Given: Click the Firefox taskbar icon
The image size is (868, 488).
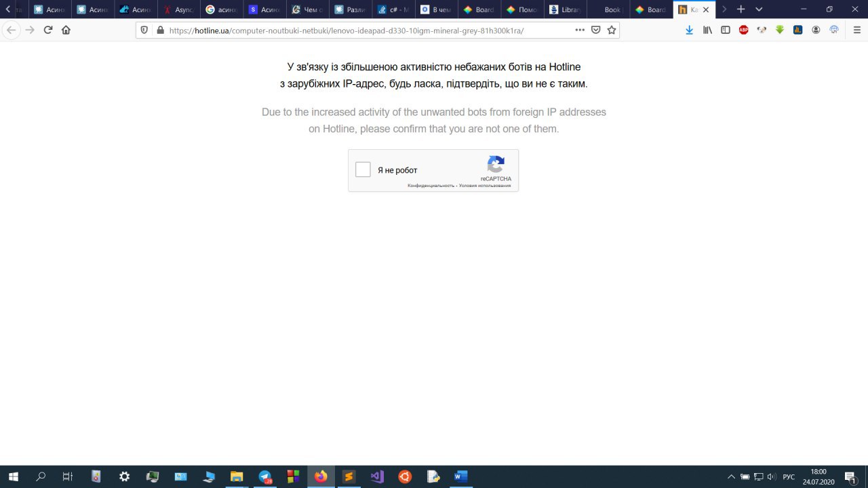Looking at the screenshot, I should tap(321, 476).
